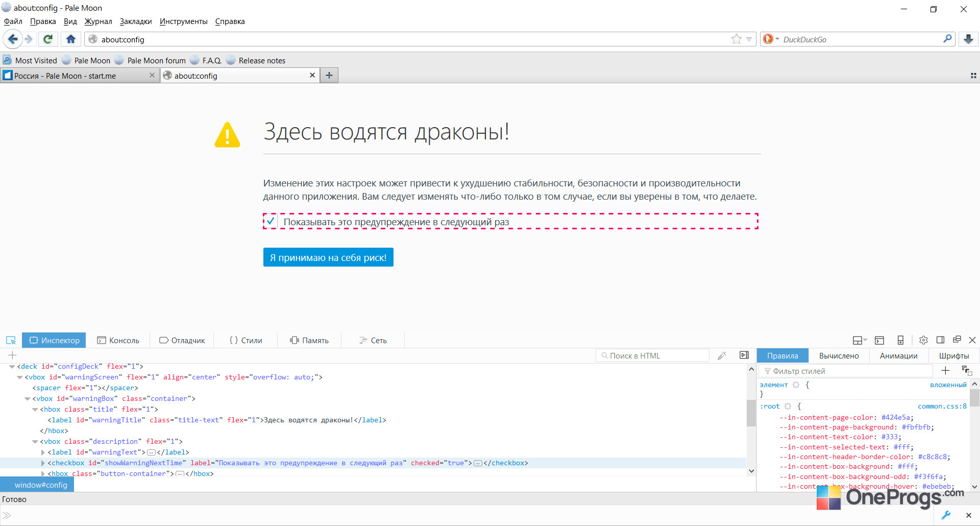The height and width of the screenshot is (526, 980).
Task: Open the Release notes bookmark
Action: tap(256, 60)
